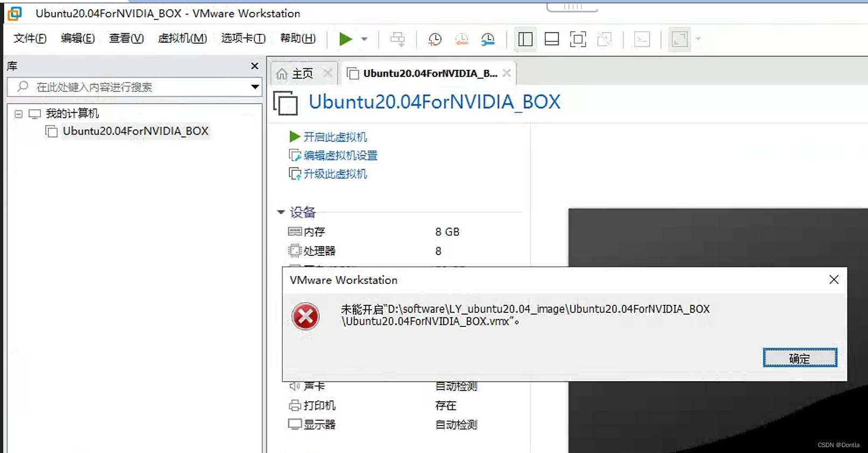Open the stretch display dropdown arrow
868x453 pixels.
point(698,39)
